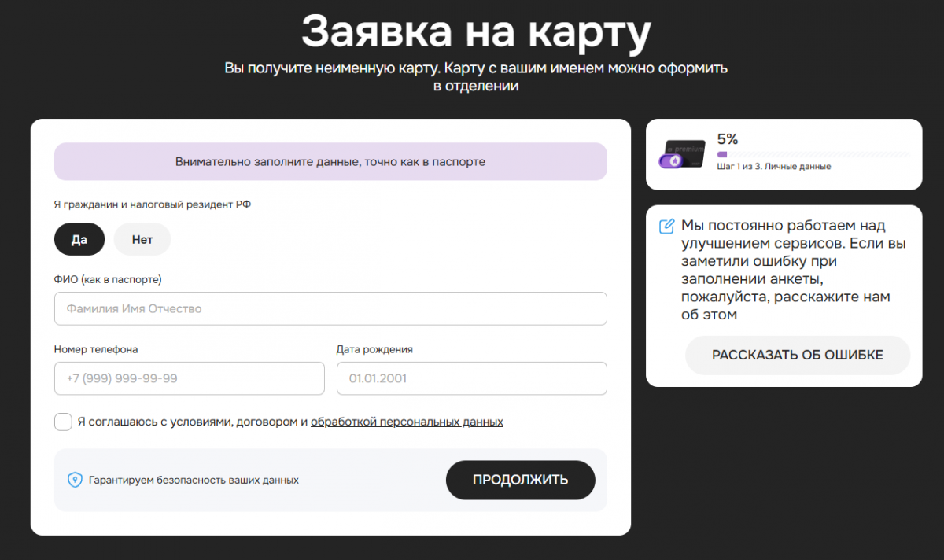Click the purple passport data notice banner

tap(330, 162)
